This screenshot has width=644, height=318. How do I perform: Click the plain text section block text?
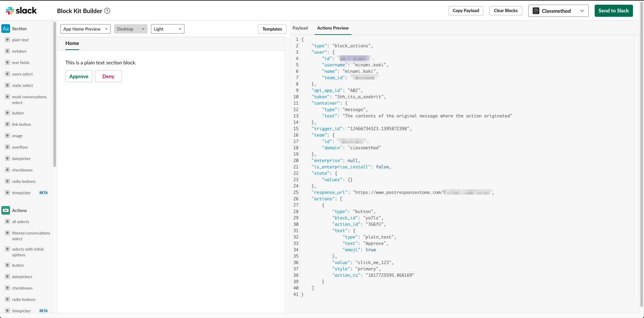click(101, 63)
